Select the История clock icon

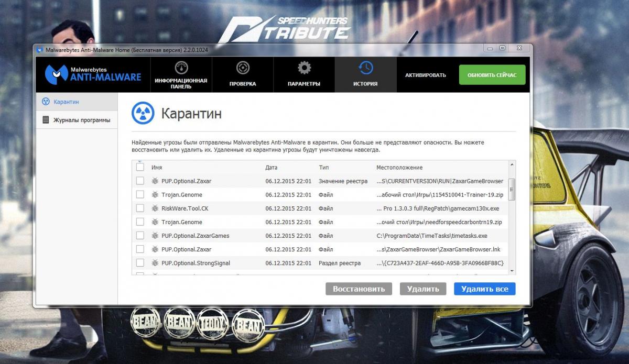click(365, 68)
